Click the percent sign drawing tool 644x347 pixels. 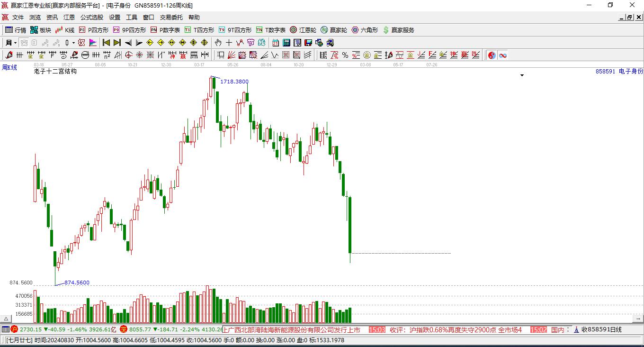point(345,55)
